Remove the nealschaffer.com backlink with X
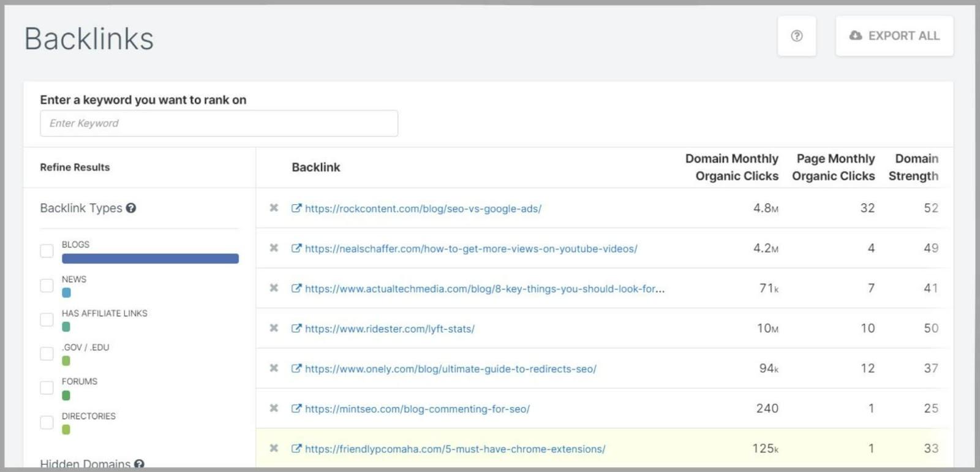The height and width of the screenshot is (472, 980). click(x=274, y=248)
